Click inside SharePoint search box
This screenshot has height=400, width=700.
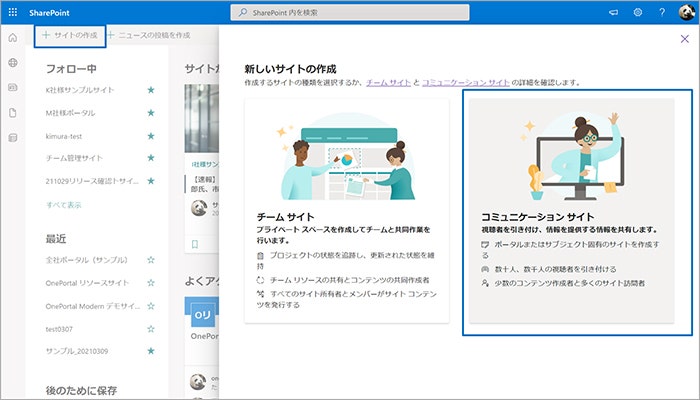[x=350, y=12]
